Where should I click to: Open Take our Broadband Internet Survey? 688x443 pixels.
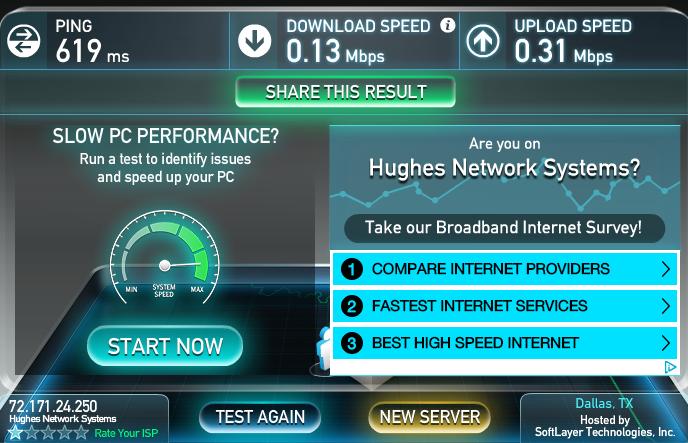coord(505,228)
